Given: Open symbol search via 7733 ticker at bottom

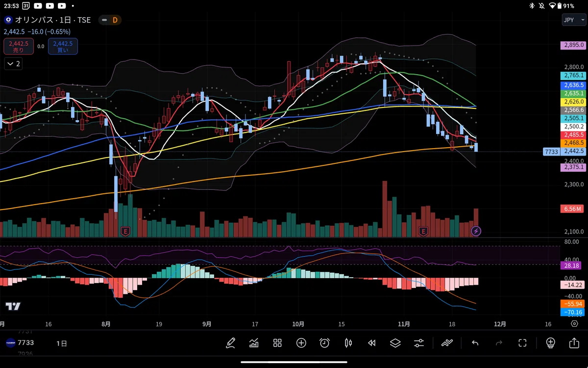Looking at the screenshot, I should [x=26, y=343].
